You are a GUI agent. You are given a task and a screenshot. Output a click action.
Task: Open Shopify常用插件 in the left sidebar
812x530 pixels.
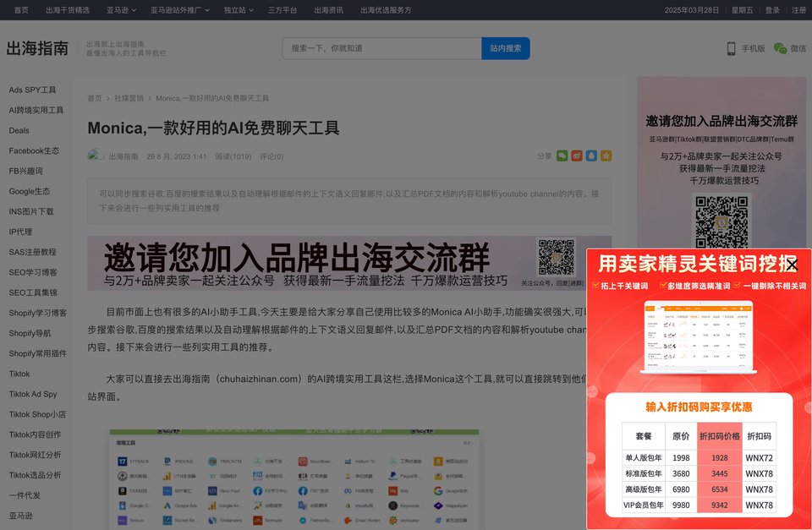(38, 353)
